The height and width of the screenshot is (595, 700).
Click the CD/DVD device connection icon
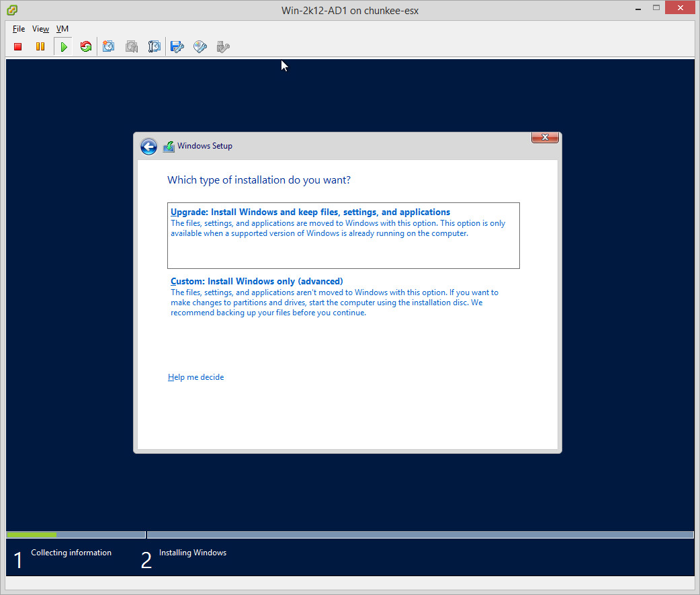[x=200, y=47]
